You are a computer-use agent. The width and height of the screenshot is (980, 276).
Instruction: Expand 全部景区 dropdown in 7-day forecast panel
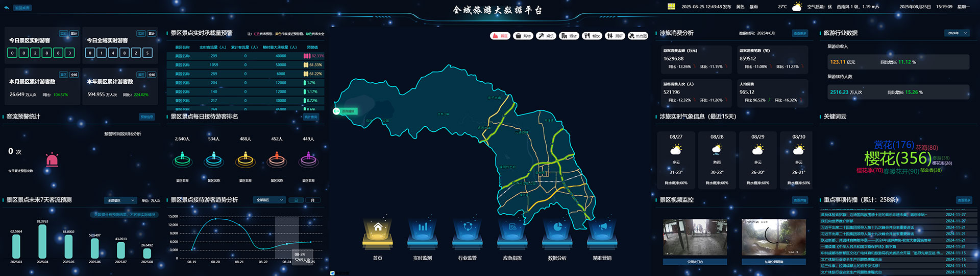tap(120, 200)
